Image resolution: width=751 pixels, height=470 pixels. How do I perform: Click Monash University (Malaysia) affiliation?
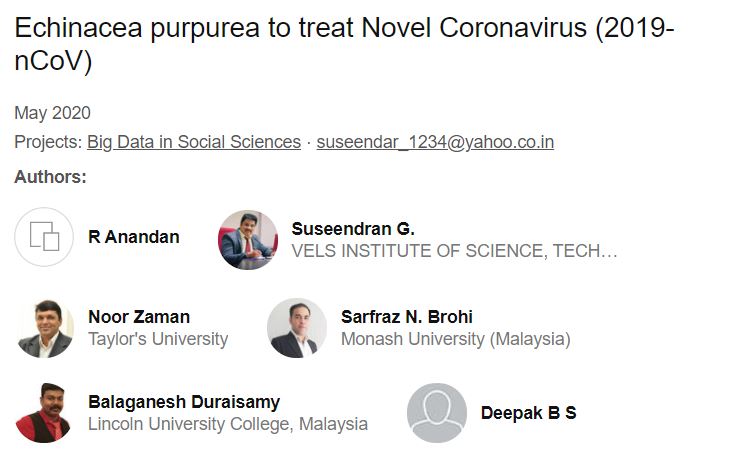click(x=455, y=339)
